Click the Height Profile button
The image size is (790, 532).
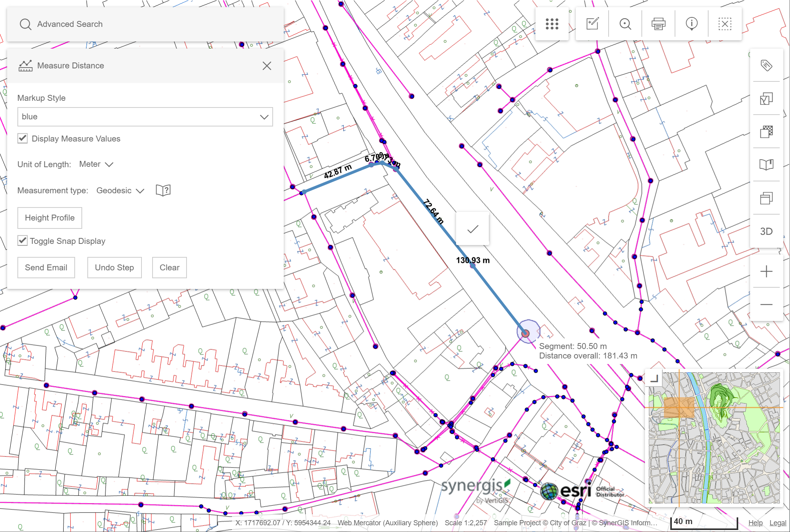click(49, 218)
